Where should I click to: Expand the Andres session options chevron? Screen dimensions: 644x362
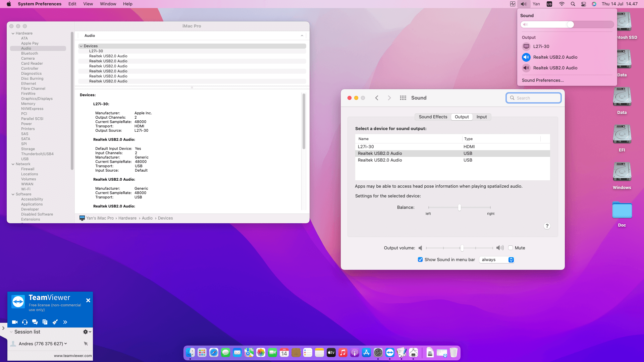coord(65,344)
